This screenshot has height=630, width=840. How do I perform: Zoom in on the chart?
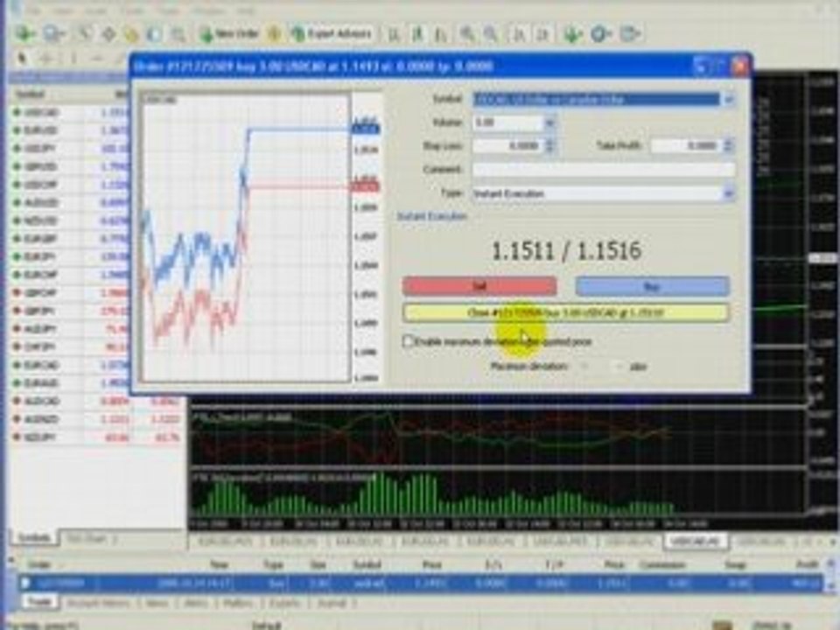(467, 34)
